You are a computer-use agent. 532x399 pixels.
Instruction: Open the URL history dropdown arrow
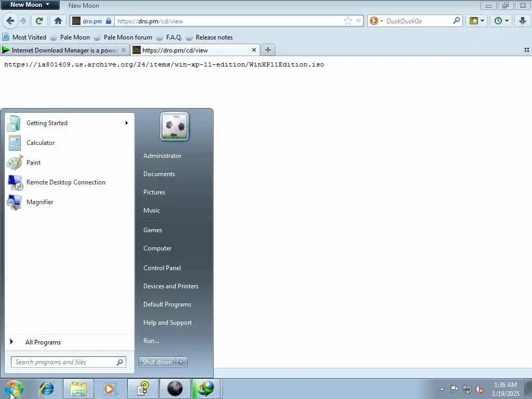(358, 21)
